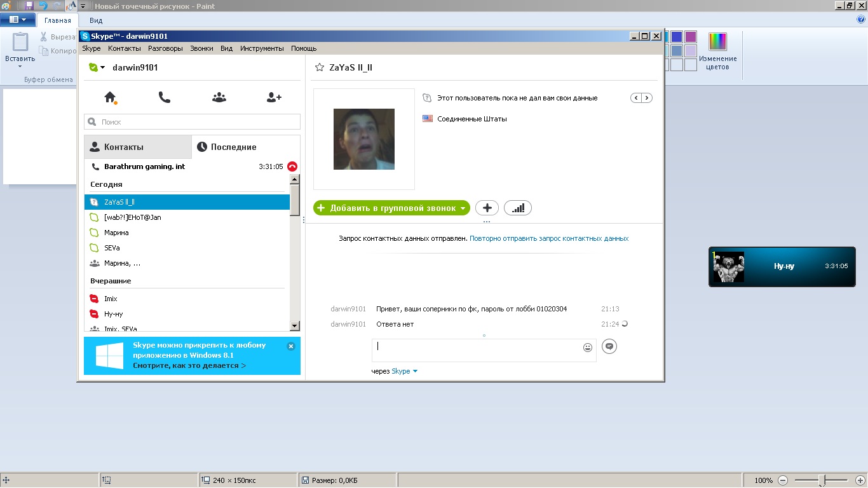Add a new contact using the person-plus icon
The height and width of the screenshot is (488, 868).
tap(274, 97)
